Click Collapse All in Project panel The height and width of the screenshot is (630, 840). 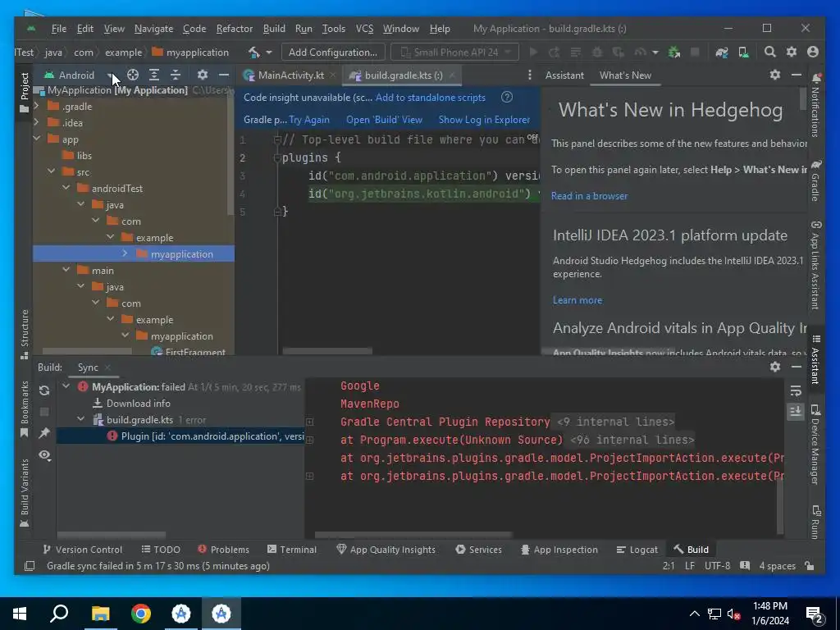point(176,75)
